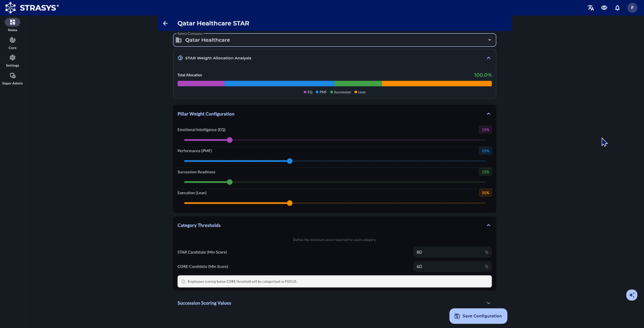Screen dimensions: 644x328
Task: Collapse STAR Weight Allocation Analysis section
Action: pyautogui.click(x=488, y=58)
